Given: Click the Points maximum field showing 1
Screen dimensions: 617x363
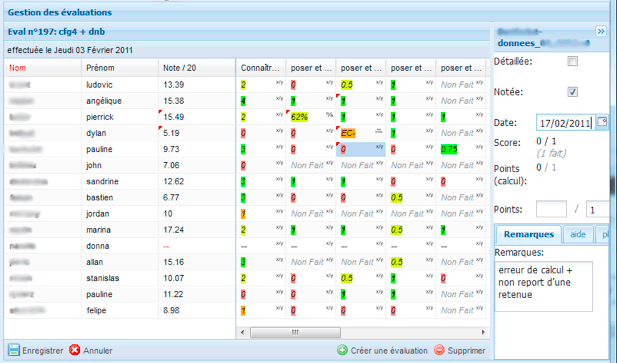Looking at the screenshot, I should tap(597, 209).
